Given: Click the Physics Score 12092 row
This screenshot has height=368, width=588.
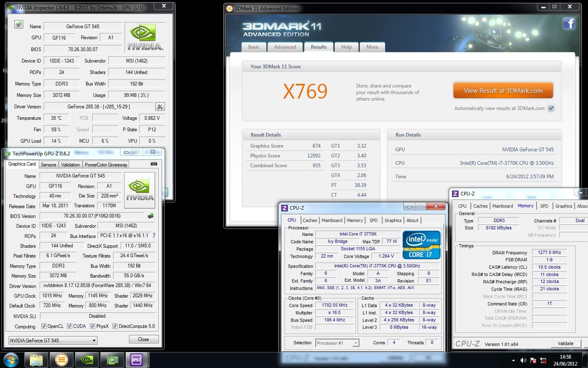Looking at the screenshot, I should point(285,156).
